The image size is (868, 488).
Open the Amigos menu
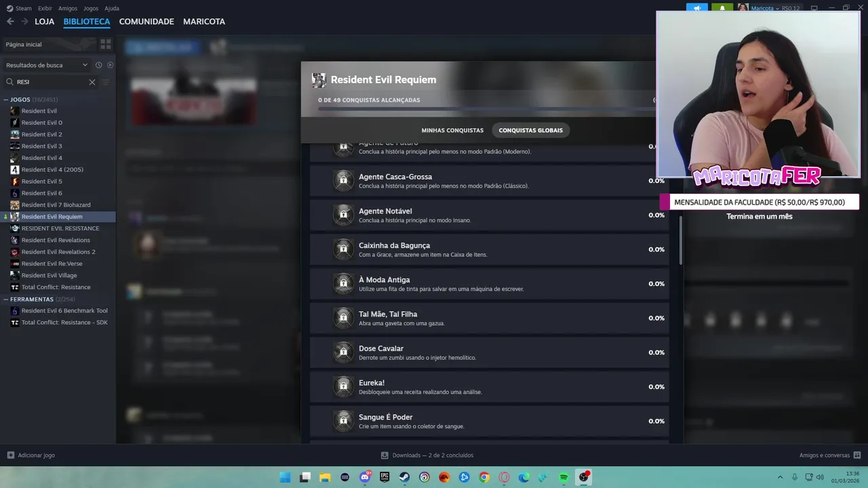[x=68, y=8]
